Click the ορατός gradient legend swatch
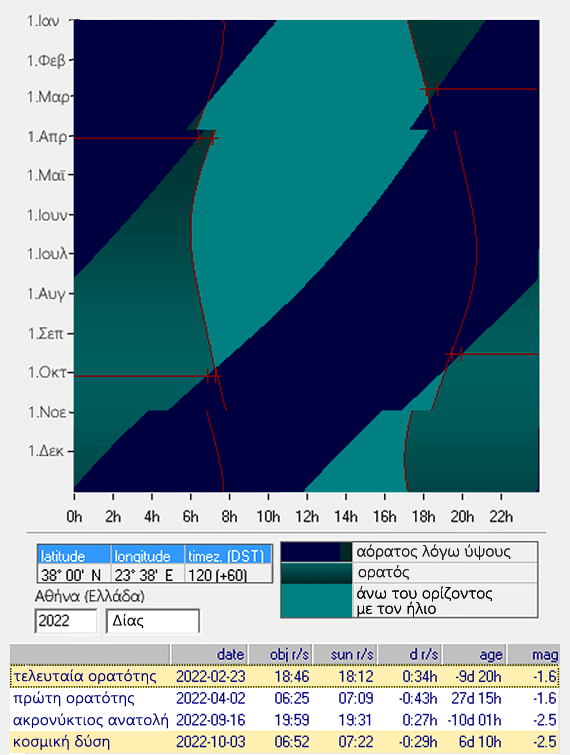Viewport: 570px width, 755px height. tap(317, 573)
